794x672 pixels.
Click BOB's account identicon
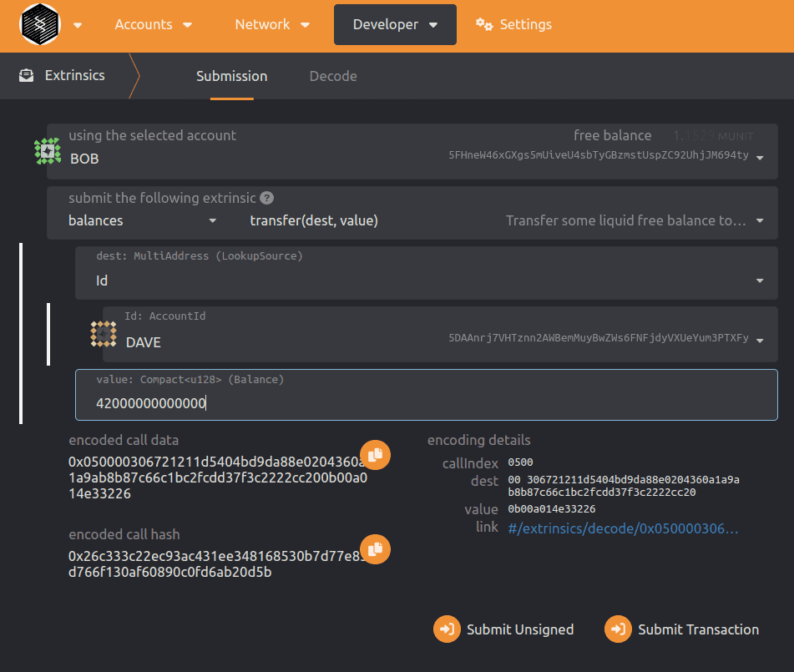[x=48, y=151]
